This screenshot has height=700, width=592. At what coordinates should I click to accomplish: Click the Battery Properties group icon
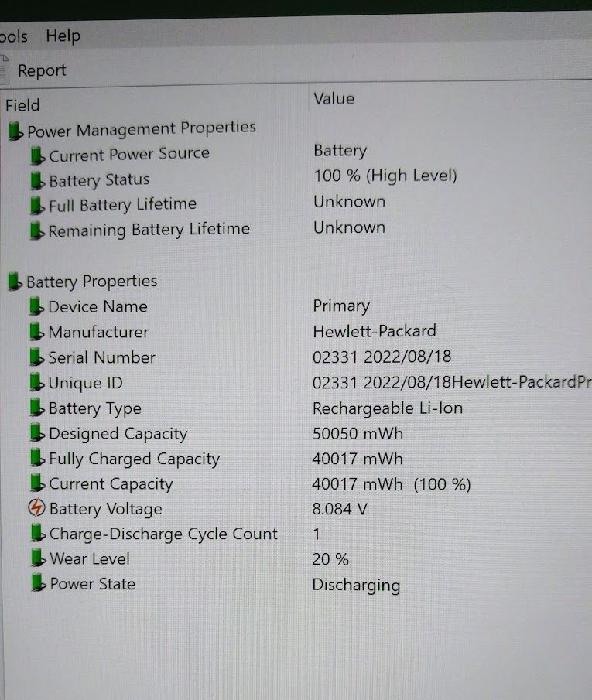tap(15, 282)
